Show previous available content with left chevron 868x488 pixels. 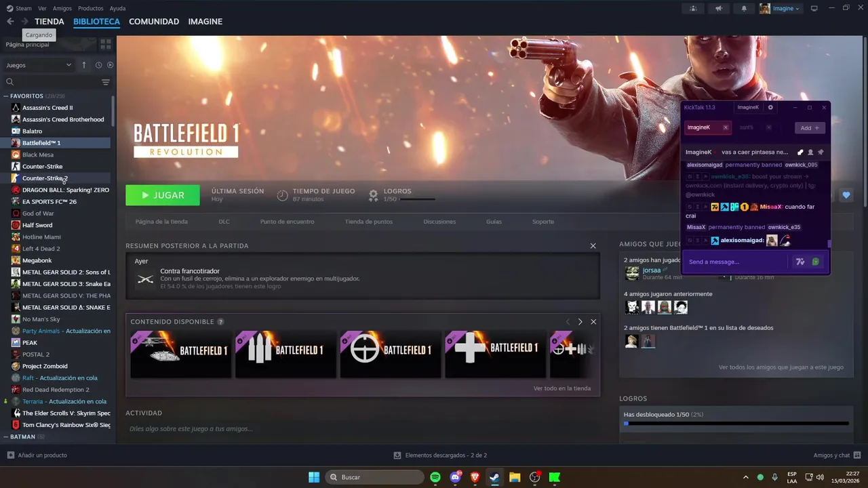tap(568, 322)
